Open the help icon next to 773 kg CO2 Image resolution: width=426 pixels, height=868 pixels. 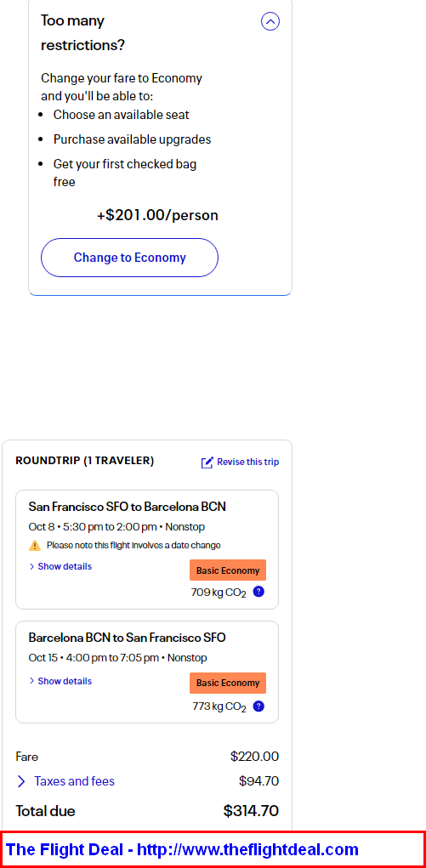(x=258, y=706)
